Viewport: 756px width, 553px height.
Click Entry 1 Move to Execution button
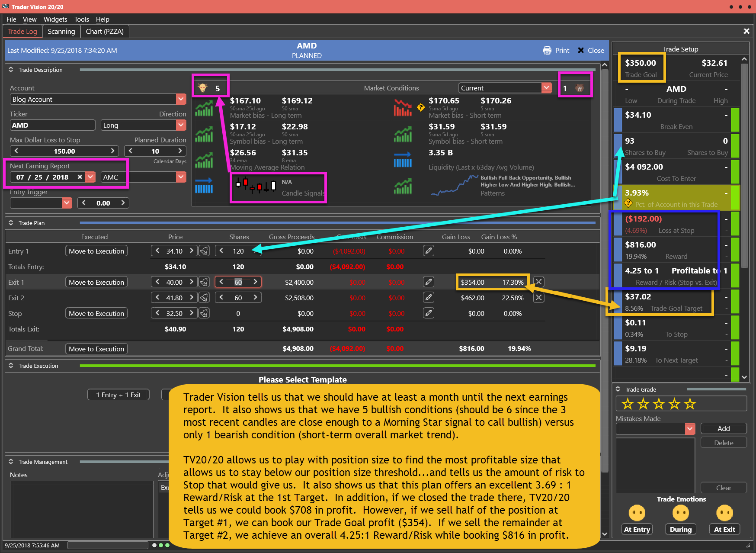coord(96,251)
